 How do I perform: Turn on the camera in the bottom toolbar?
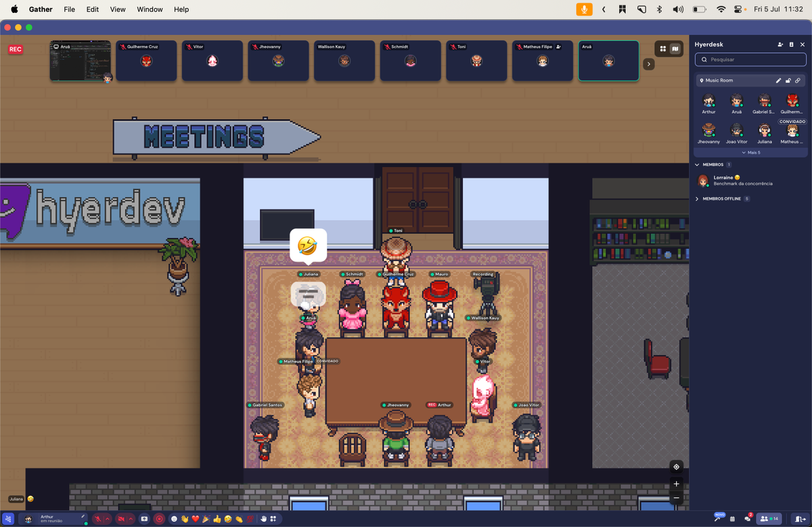coord(121,519)
